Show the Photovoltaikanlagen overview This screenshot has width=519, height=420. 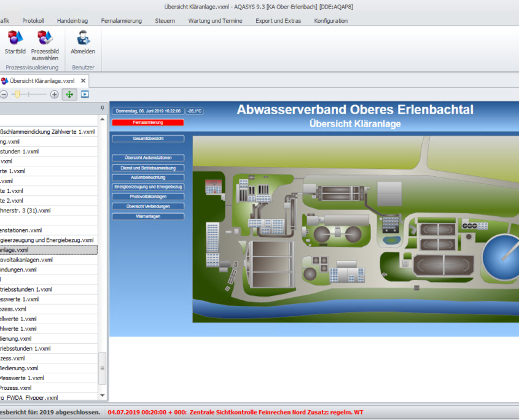pyautogui.click(x=148, y=196)
